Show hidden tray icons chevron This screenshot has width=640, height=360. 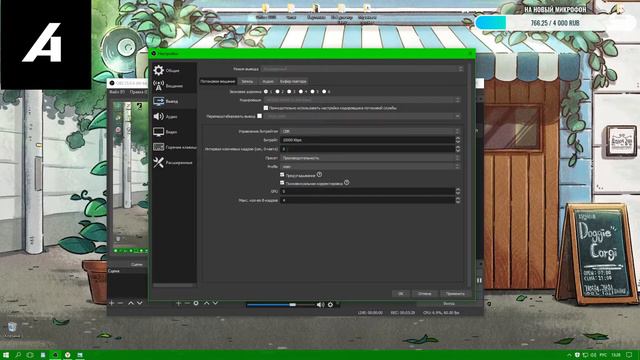click(569, 355)
